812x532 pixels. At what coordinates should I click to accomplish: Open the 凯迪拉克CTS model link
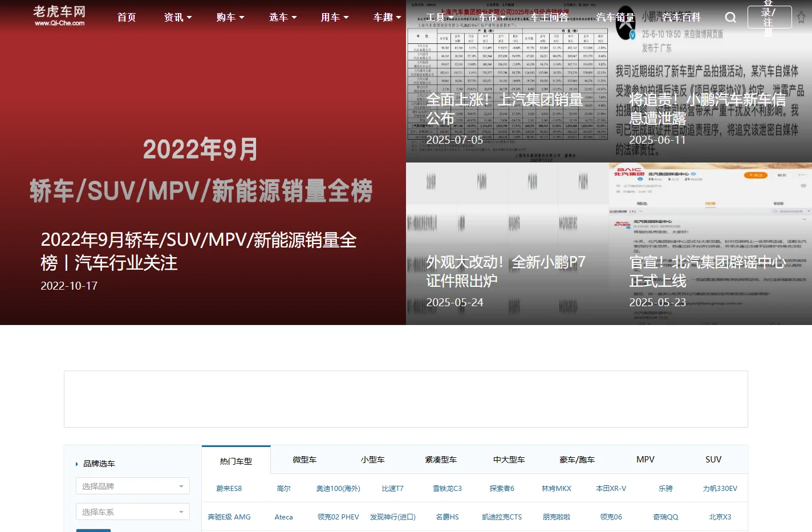coord(502,517)
